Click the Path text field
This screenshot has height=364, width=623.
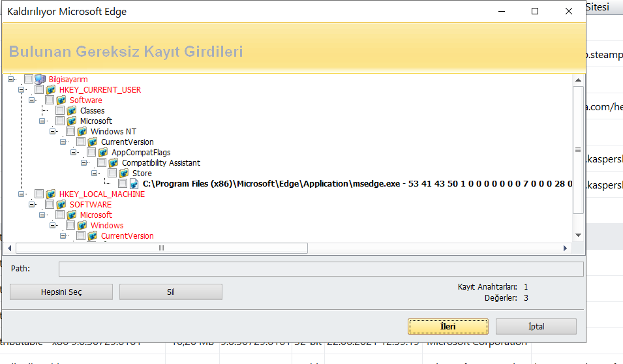coord(321,269)
